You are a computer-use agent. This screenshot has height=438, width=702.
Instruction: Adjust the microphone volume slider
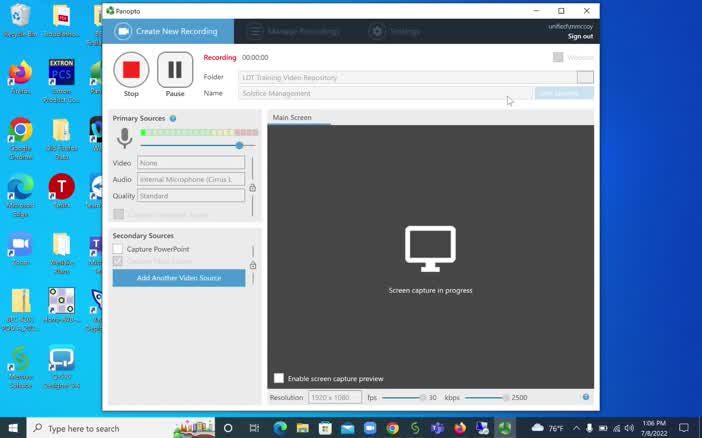[x=239, y=145]
